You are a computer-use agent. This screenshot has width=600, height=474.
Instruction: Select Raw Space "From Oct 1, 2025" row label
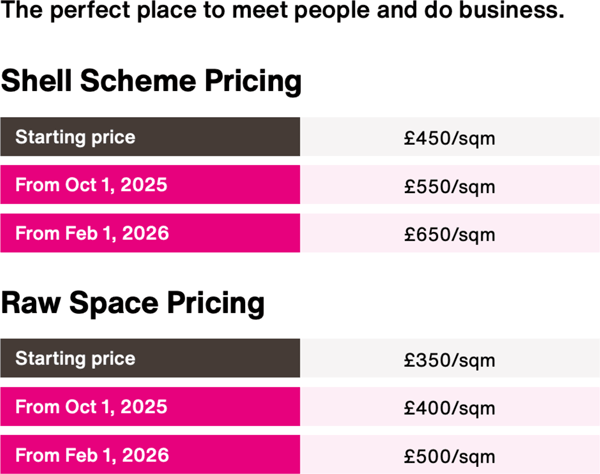tap(91, 407)
